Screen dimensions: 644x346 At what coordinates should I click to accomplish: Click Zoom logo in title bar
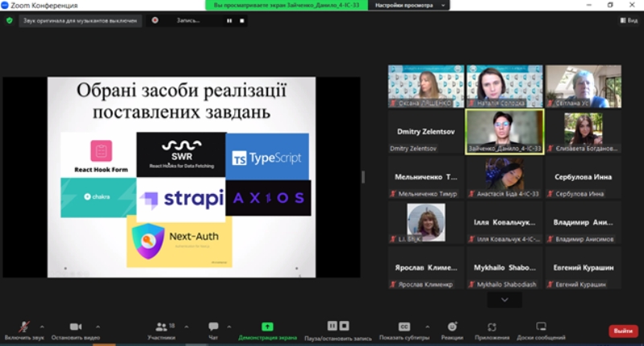click(5, 5)
